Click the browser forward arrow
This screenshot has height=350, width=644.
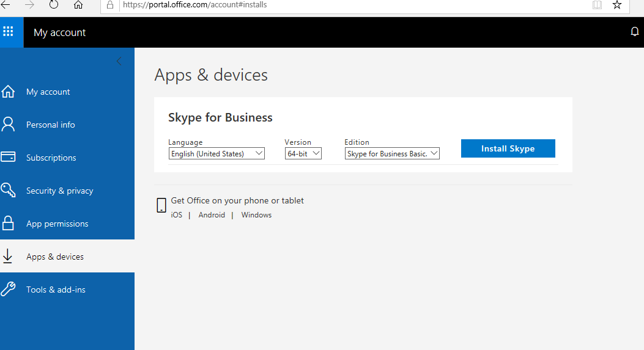click(x=29, y=5)
